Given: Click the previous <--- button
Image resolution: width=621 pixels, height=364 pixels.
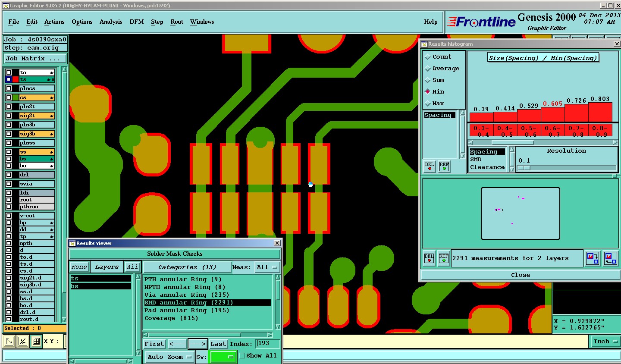Looking at the screenshot, I should pos(177,344).
